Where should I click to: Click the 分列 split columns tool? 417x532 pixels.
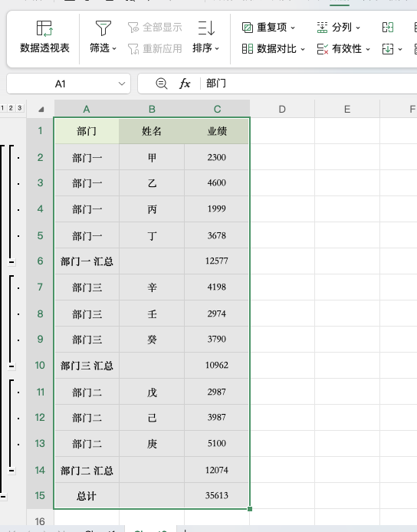334,28
